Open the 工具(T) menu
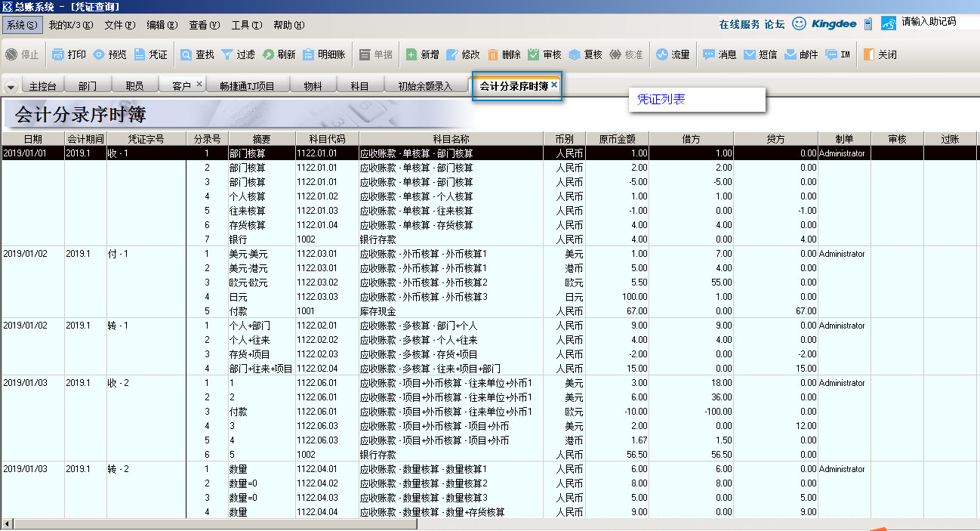 (x=247, y=25)
